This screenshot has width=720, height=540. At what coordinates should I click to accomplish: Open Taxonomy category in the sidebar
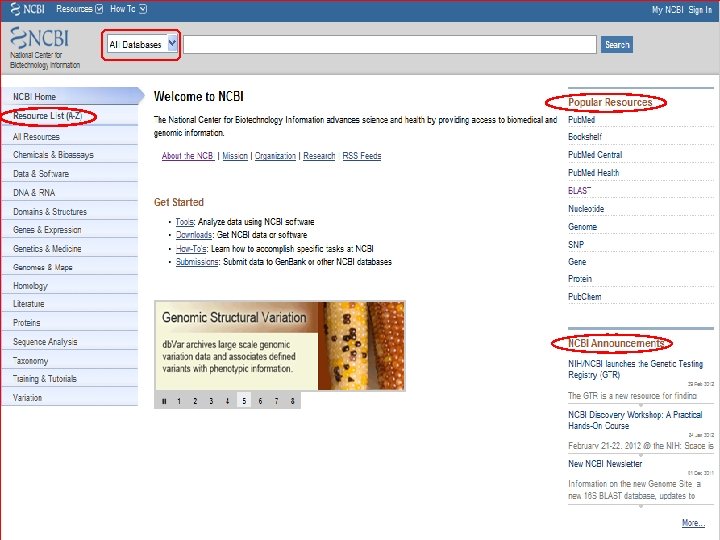[70, 360]
